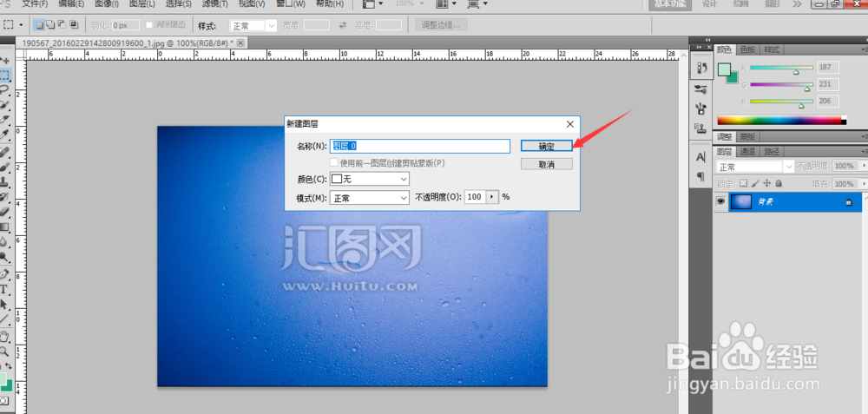
Task: Swap width and height values icon
Action: coord(343,25)
